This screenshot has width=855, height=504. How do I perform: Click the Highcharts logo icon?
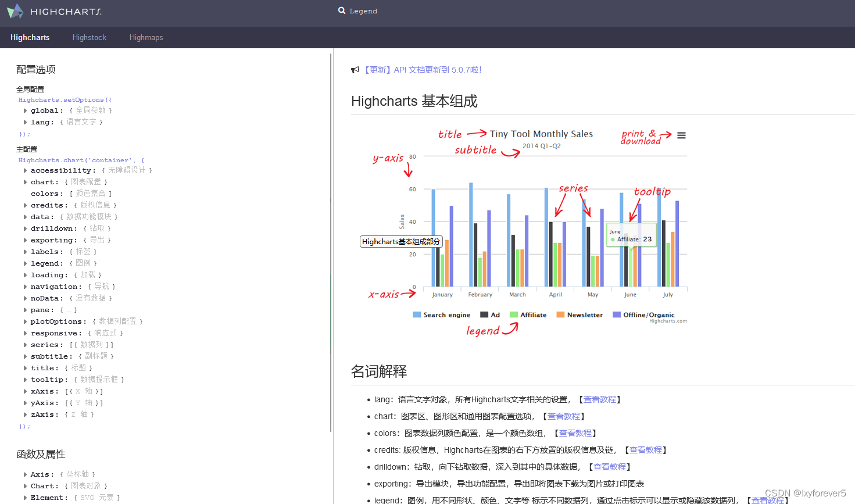(15, 11)
